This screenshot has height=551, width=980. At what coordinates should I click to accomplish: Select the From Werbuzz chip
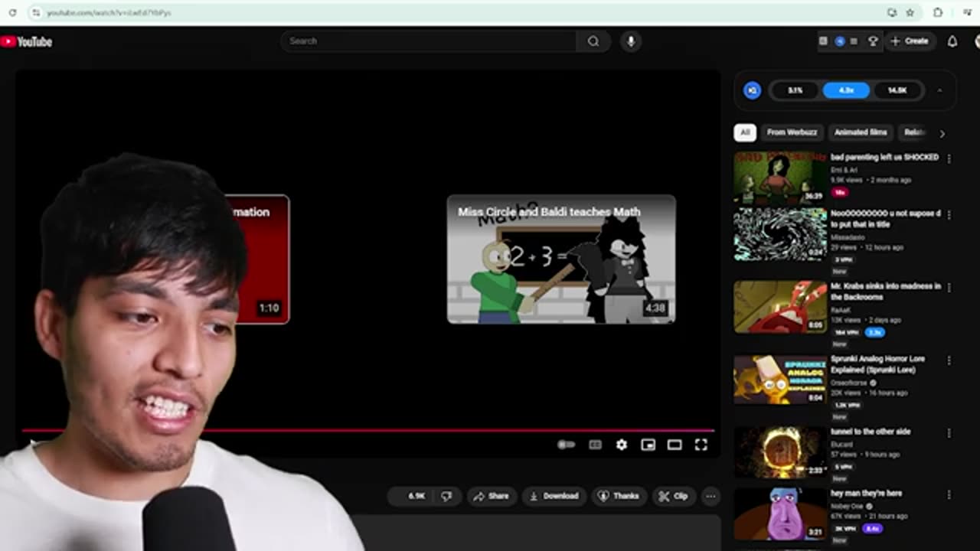(792, 132)
